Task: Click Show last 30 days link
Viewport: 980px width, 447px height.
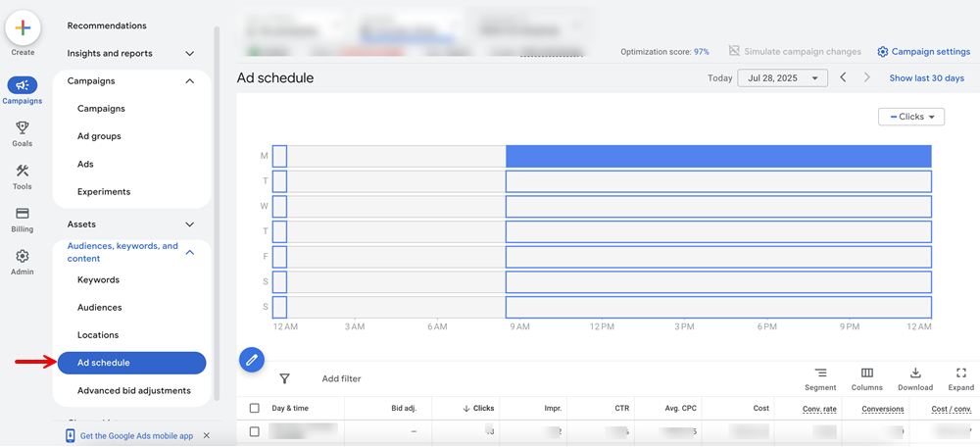Action: [x=927, y=78]
